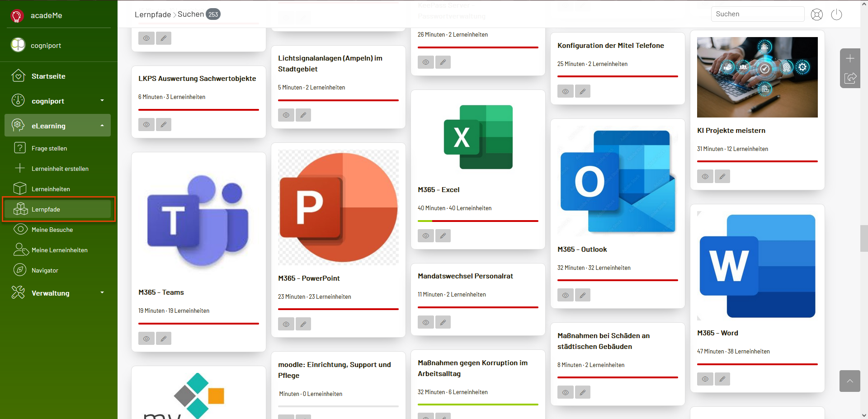Viewport: 868px width, 419px height.
Task: Click the cogniport brain logo icon
Action: click(x=18, y=45)
